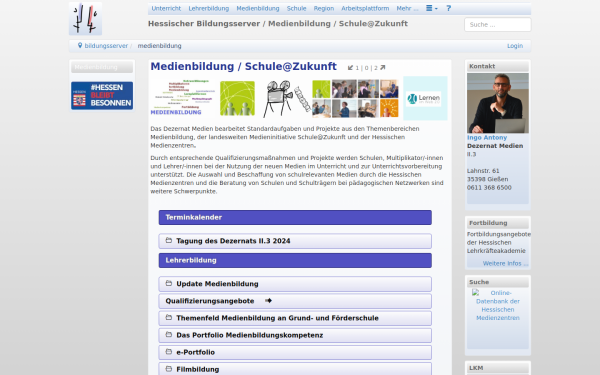Expand Das Portfolio Medienbildungskompetenz

point(295,335)
